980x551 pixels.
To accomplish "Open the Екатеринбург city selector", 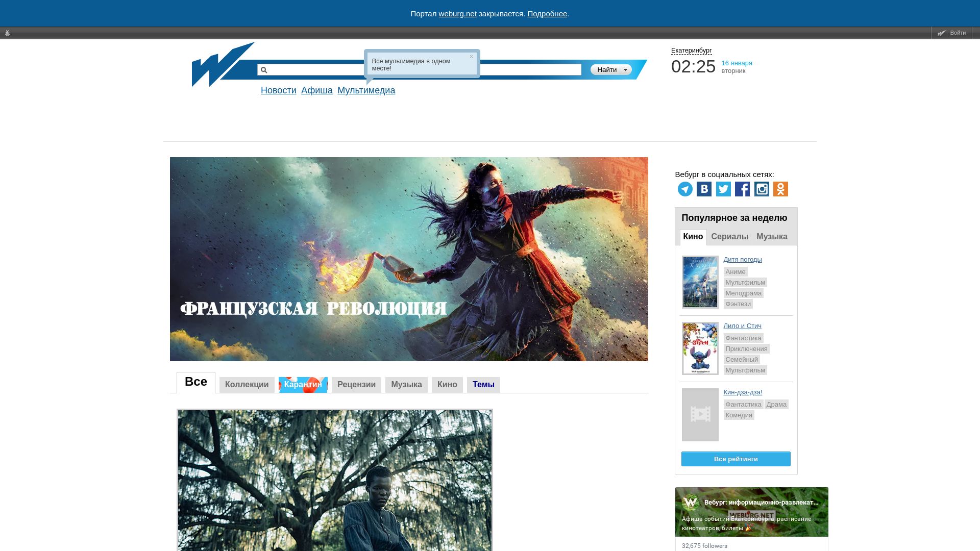I will coord(691,51).
